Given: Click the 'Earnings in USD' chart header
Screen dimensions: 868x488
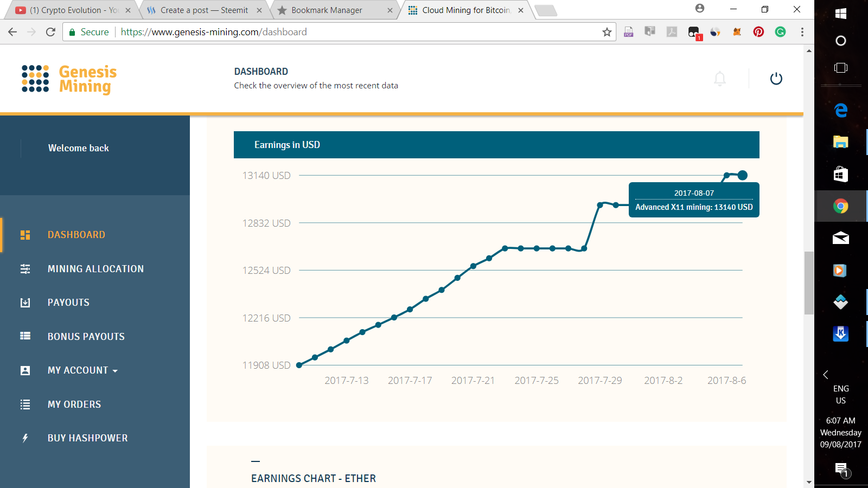Looking at the screenshot, I should tap(496, 145).
